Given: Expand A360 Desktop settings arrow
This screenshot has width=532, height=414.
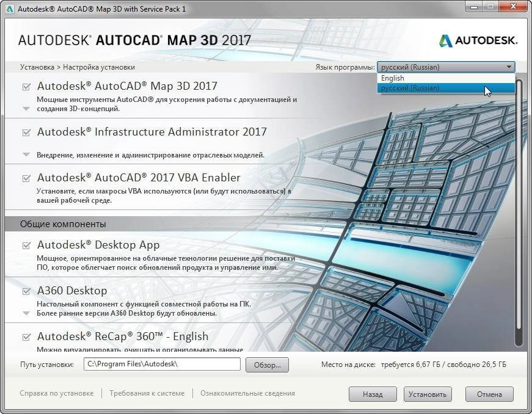Looking at the screenshot, I should click(x=26, y=313).
